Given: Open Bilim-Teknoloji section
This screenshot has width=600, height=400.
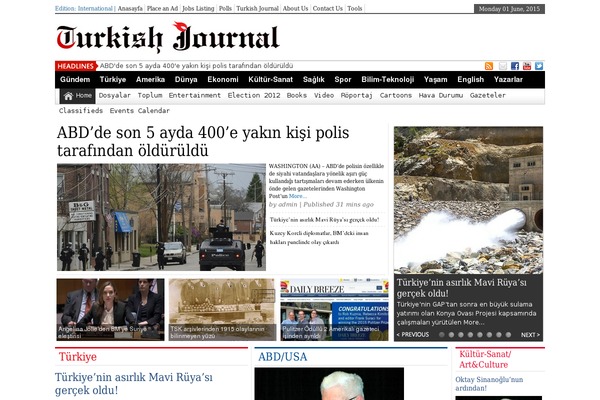Looking at the screenshot, I should click(x=388, y=80).
